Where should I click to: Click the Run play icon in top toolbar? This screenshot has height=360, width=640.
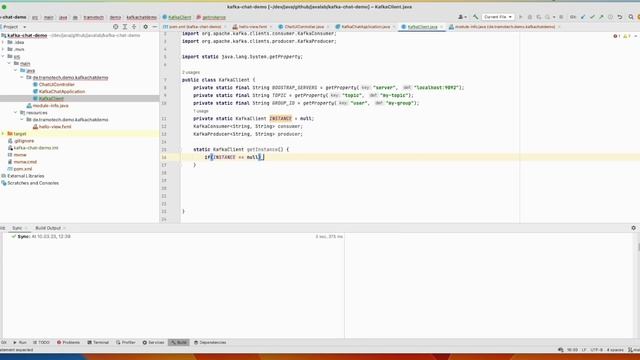click(x=520, y=17)
